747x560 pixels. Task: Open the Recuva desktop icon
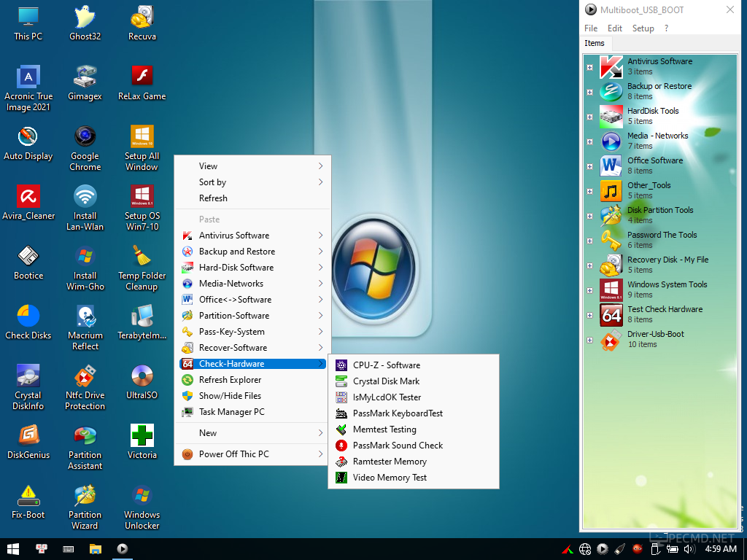[x=142, y=23]
